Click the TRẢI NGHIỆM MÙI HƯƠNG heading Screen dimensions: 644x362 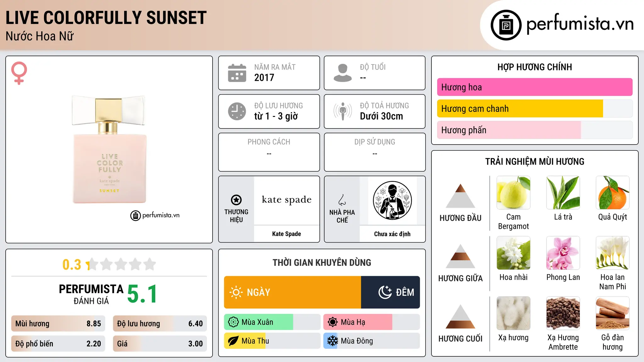pyautogui.click(x=535, y=162)
